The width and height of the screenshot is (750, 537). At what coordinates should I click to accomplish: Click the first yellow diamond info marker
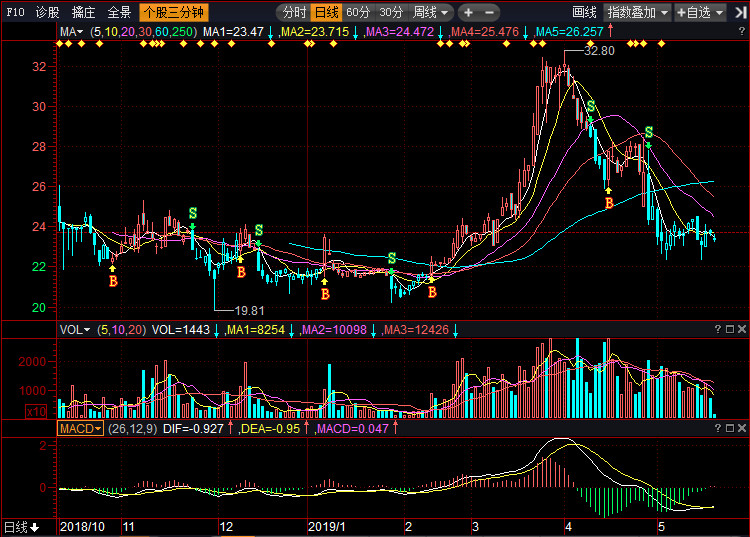60,44
